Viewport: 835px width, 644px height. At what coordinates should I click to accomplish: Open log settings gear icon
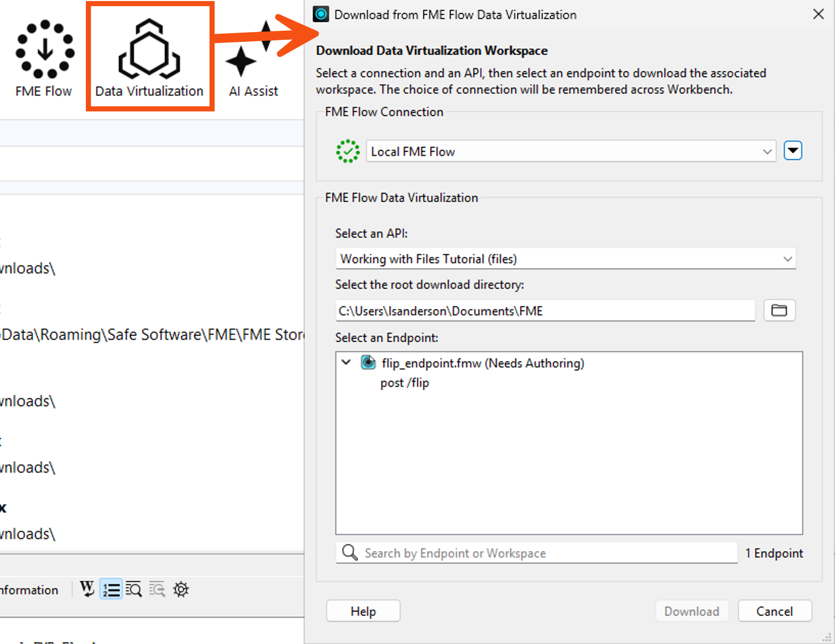(x=181, y=589)
